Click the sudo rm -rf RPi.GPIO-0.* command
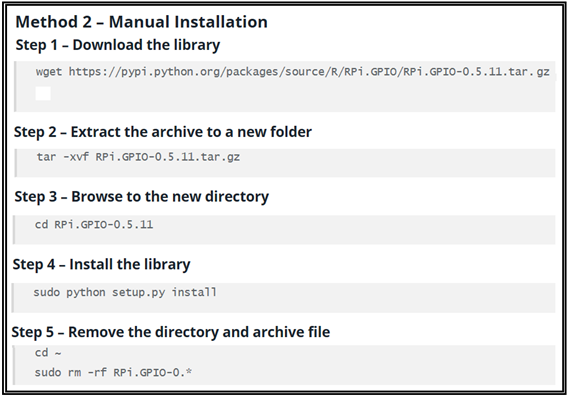This screenshot has width=567, height=396. 113,372
